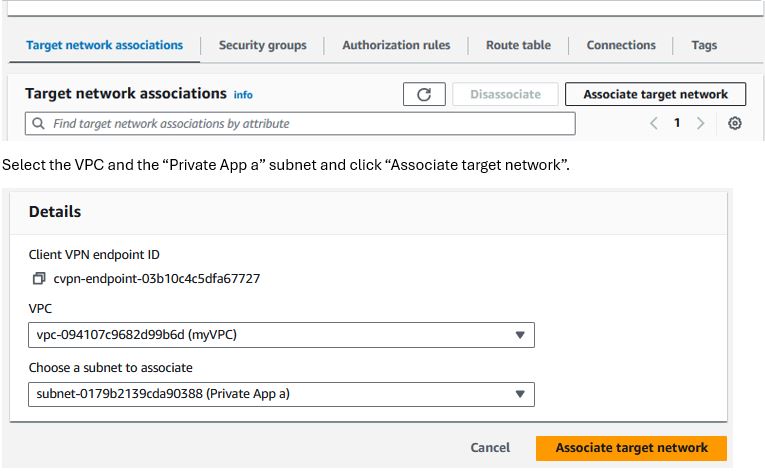View the Connections tab
The height and width of the screenshot is (473, 765).
pyautogui.click(x=621, y=45)
